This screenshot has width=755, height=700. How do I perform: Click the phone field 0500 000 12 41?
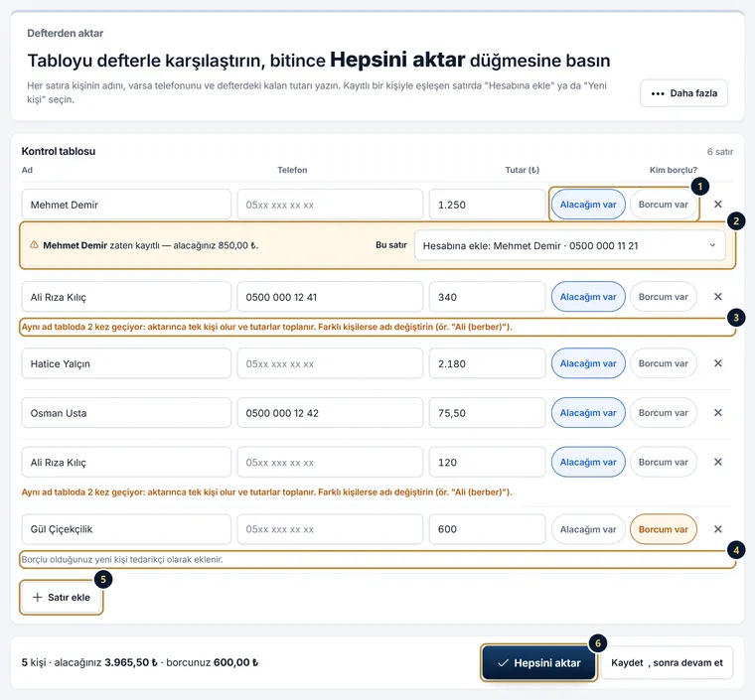tap(330, 297)
